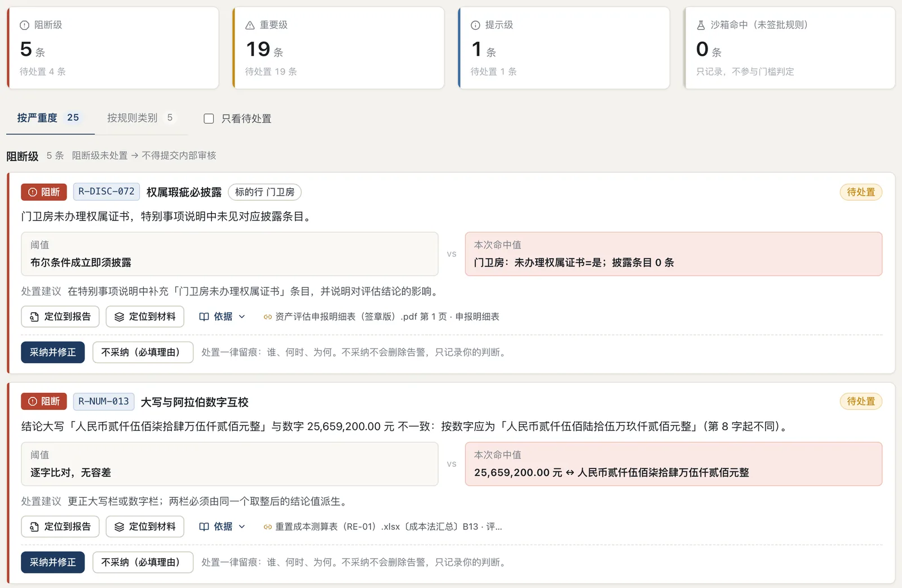Open the 沙箱命中 0 条 summary card

(x=789, y=48)
